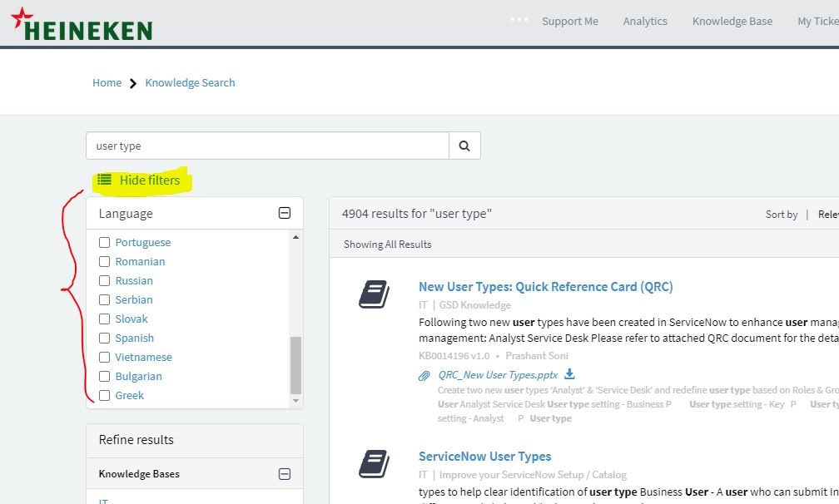Check the Spanish language filter
Screen dimensions: 839x504
(104, 338)
